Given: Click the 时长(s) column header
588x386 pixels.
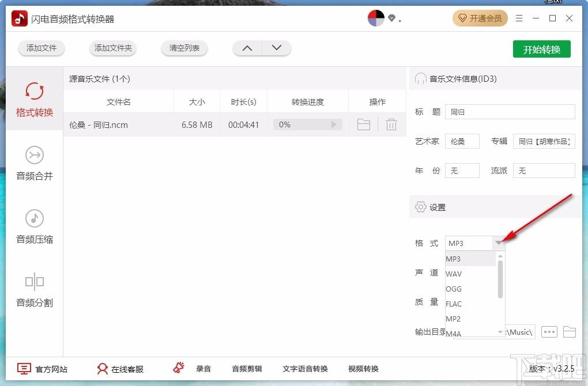Looking at the screenshot, I should click(243, 102).
